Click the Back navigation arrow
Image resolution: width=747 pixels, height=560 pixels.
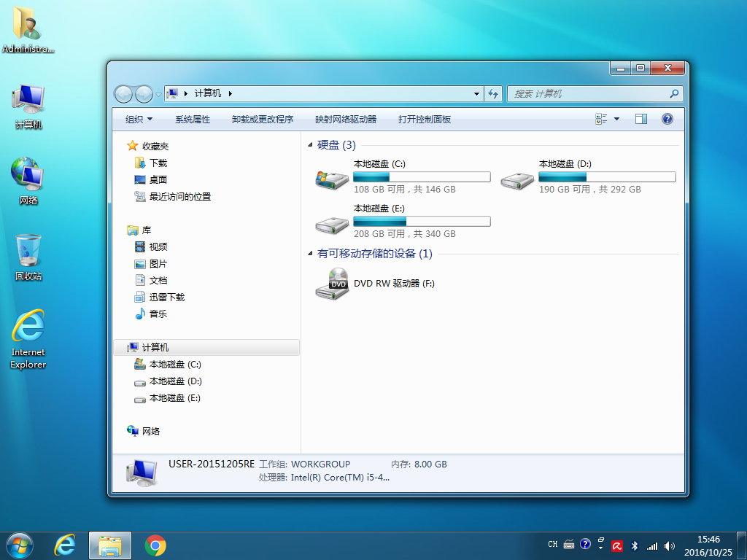123,94
